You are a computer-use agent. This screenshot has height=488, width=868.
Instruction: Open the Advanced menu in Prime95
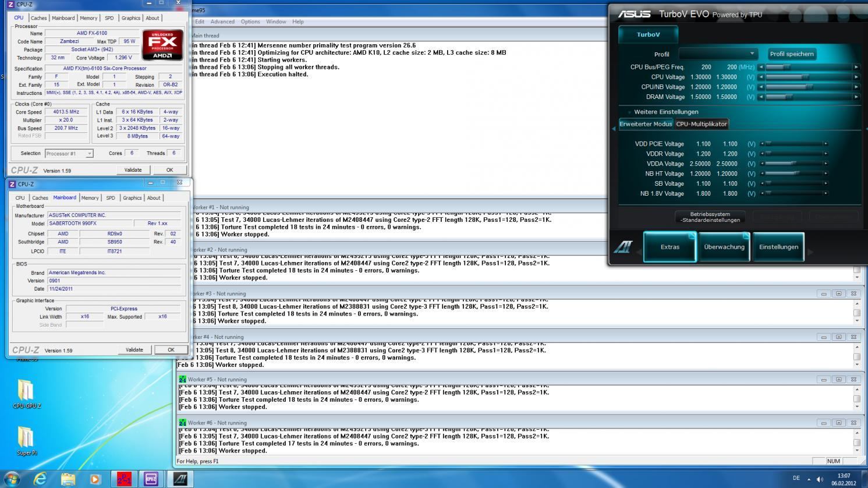[x=222, y=22]
